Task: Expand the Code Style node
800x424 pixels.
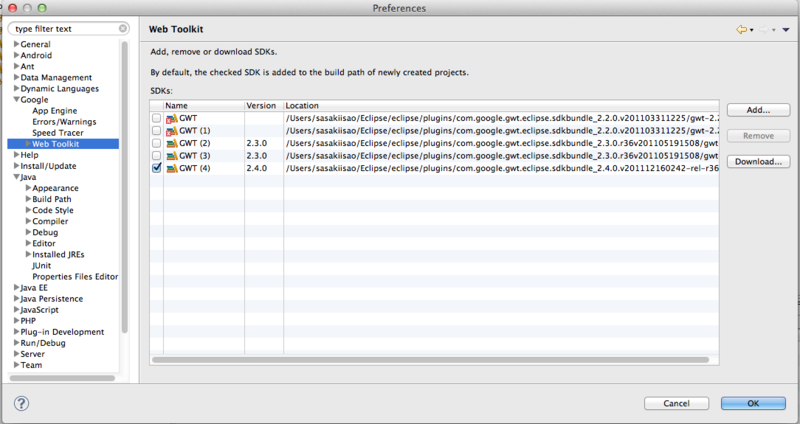Action: coord(28,210)
